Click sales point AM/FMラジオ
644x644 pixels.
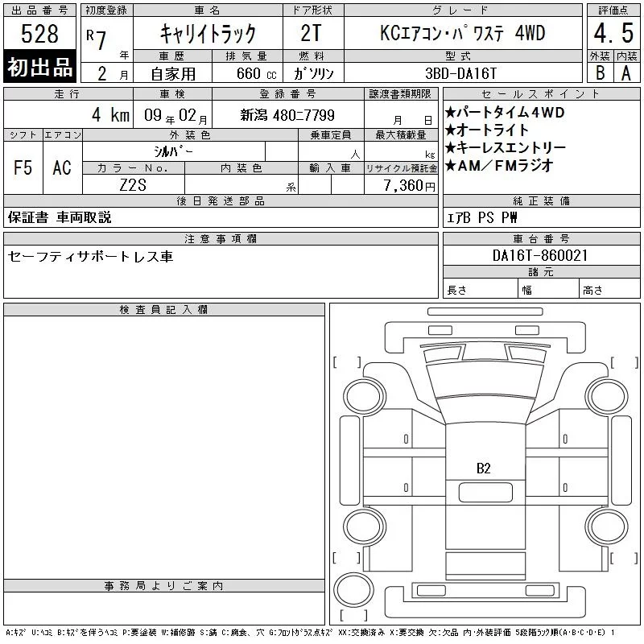click(x=499, y=165)
